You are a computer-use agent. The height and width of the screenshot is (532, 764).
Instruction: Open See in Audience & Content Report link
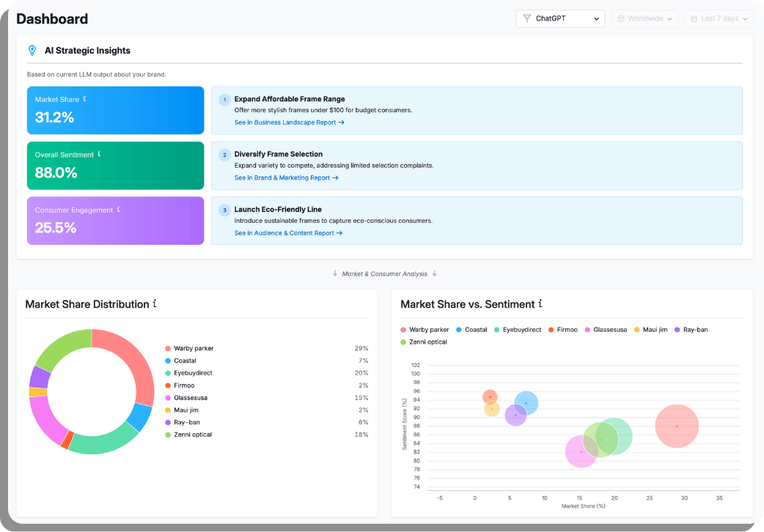[288, 233]
